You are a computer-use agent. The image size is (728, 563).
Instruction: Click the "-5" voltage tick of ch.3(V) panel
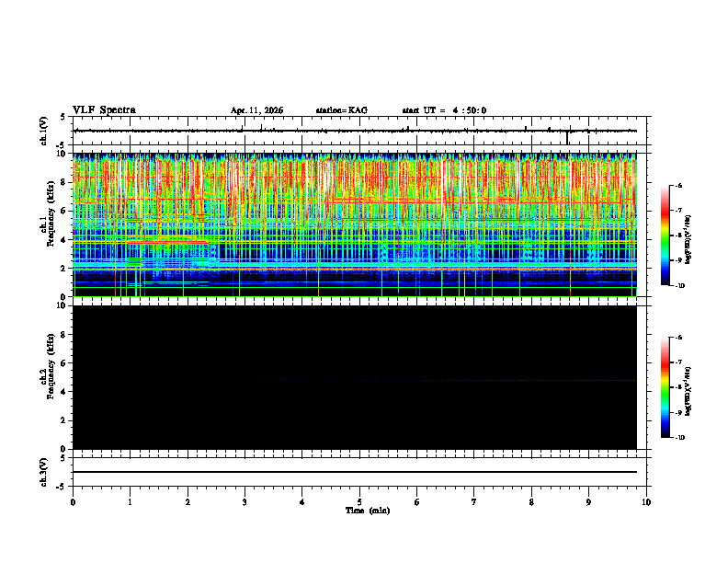click(61, 487)
